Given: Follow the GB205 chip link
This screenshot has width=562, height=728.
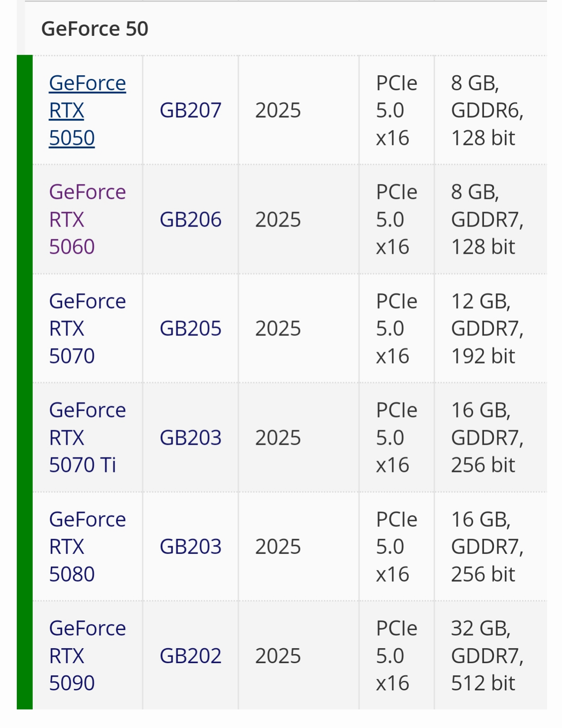Looking at the screenshot, I should 190,329.
